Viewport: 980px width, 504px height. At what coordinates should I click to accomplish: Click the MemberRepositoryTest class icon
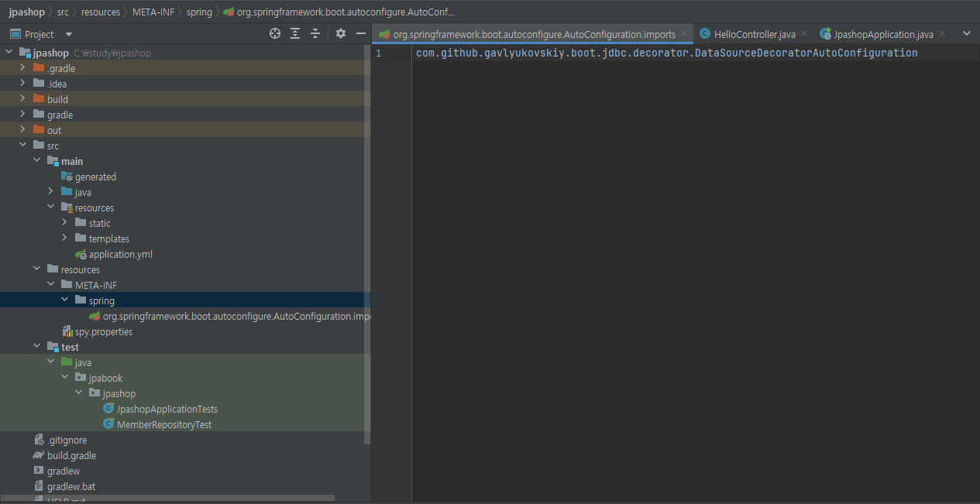(x=108, y=424)
